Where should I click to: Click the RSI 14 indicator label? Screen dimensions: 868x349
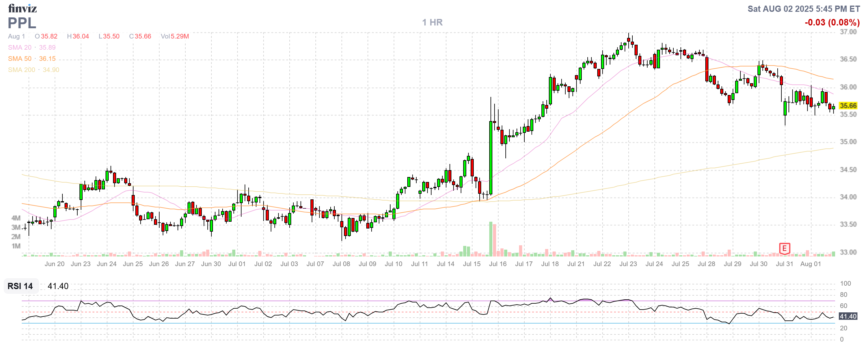(20, 286)
